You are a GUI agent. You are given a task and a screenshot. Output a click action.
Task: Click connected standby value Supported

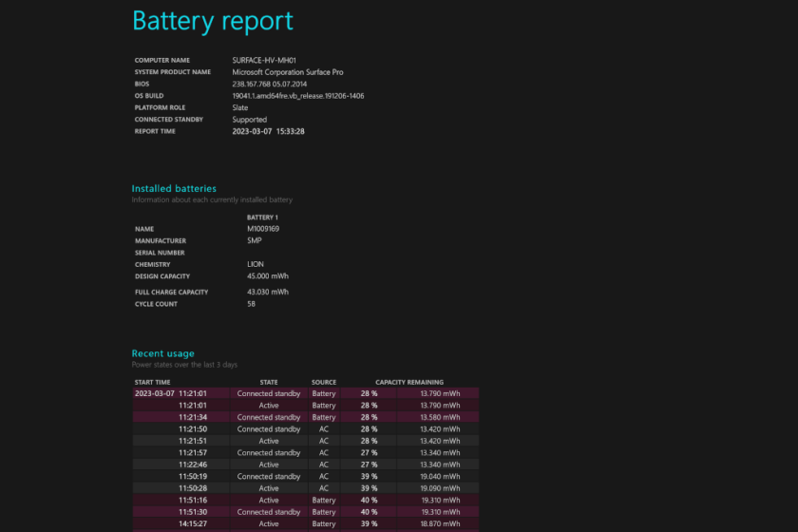tap(249, 120)
